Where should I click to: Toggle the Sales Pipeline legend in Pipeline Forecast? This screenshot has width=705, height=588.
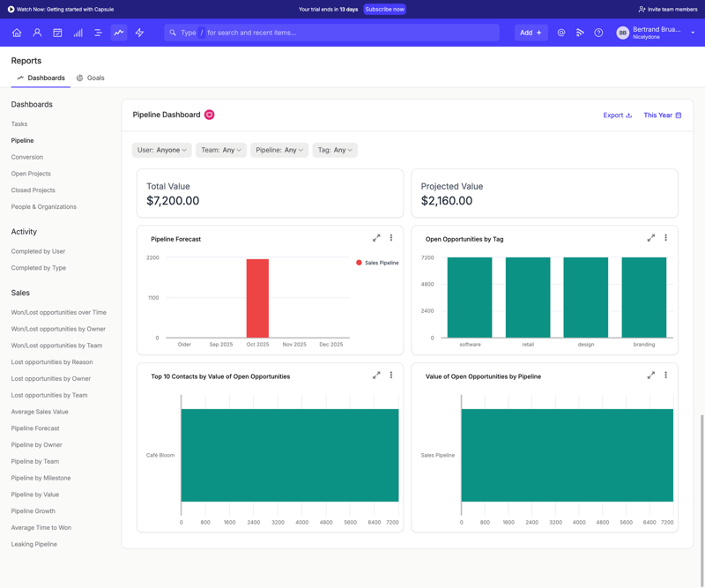377,263
